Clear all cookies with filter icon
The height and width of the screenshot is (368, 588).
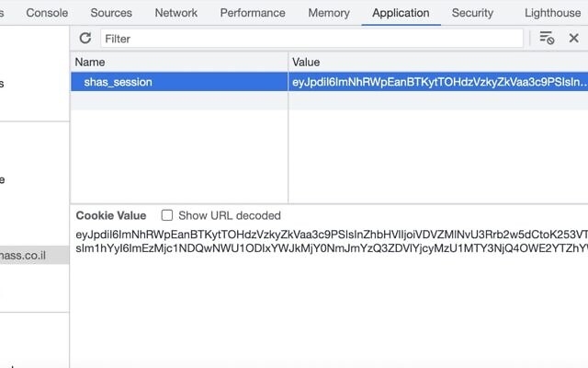tap(547, 38)
